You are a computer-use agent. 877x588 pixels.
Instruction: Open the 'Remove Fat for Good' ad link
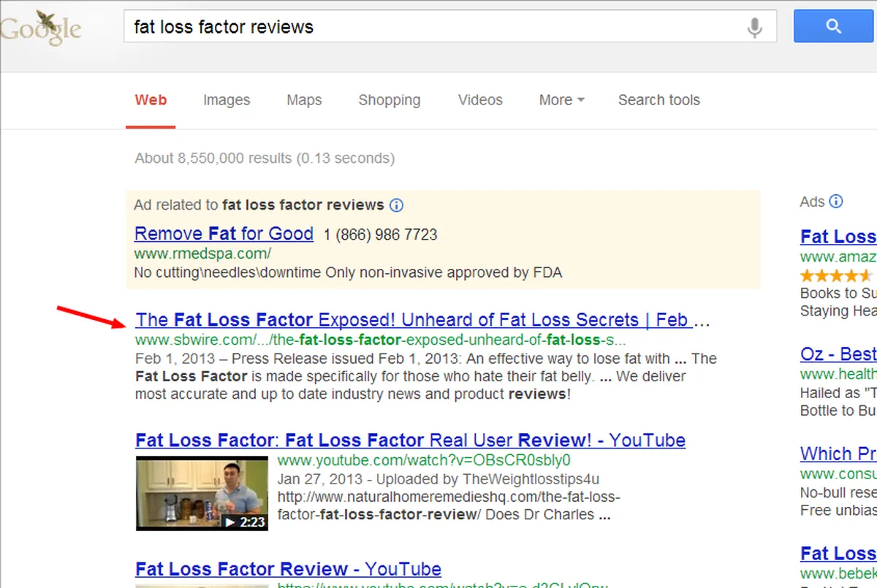click(224, 234)
